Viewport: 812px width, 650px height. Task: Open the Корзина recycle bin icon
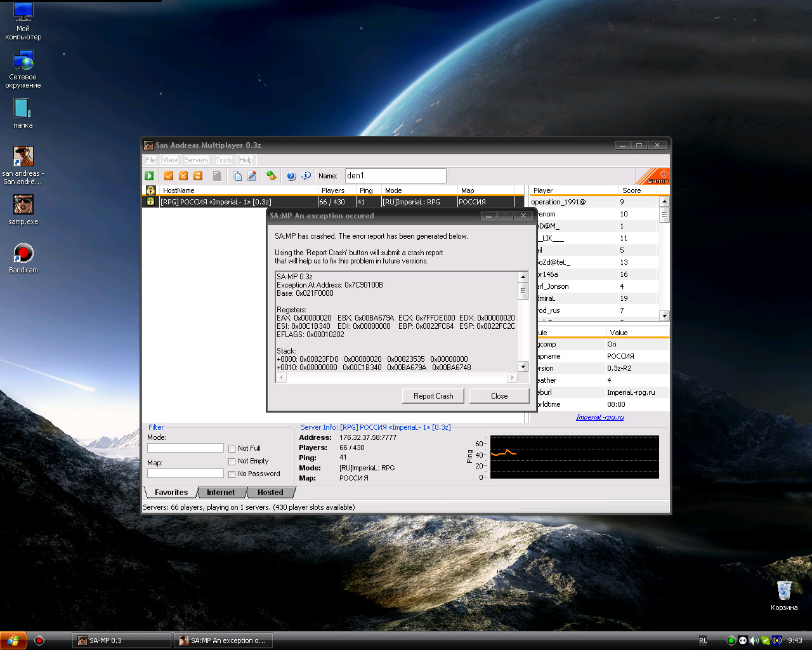pos(784,595)
